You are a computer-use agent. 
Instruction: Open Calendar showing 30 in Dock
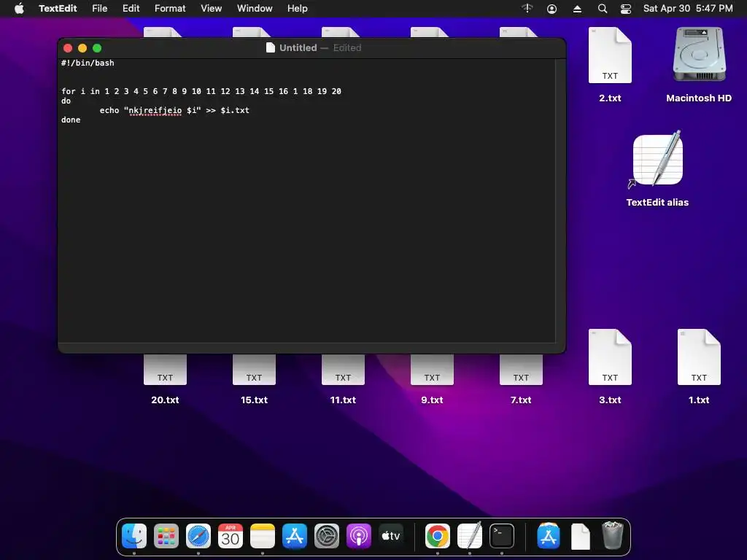pyautogui.click(x=231, y=536)
